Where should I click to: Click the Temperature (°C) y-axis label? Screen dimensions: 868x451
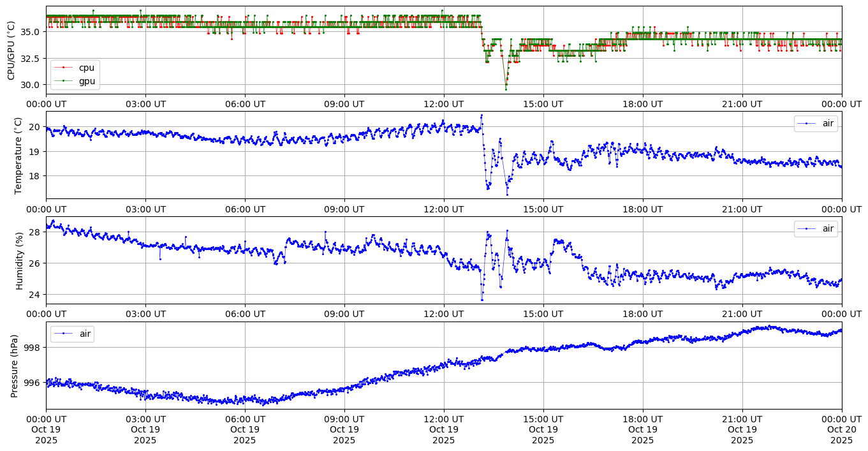point(18,155)
